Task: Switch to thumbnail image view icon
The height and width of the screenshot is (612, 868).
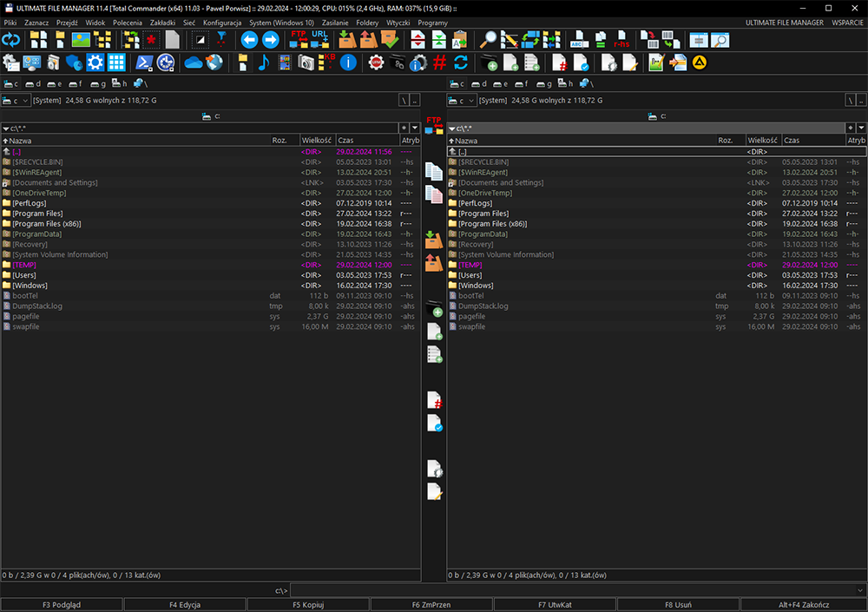Action: [81, 40]
